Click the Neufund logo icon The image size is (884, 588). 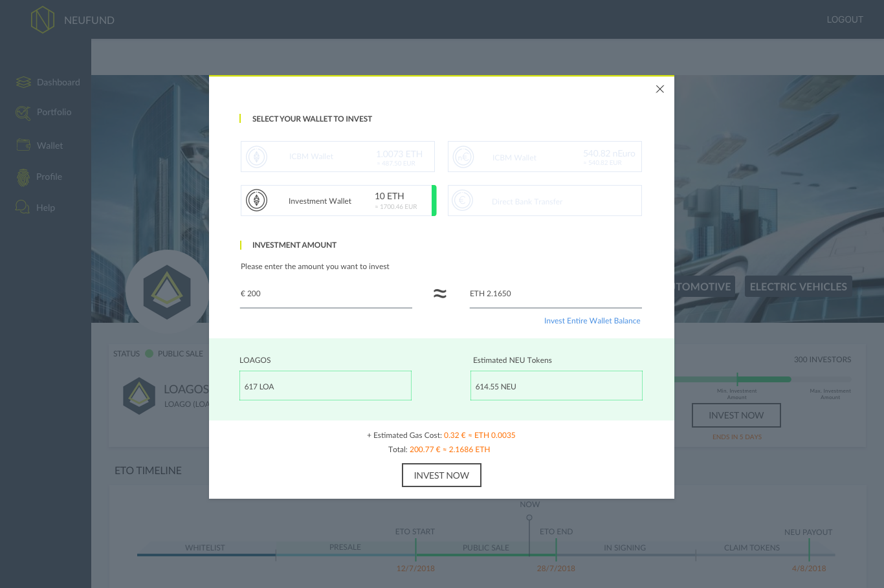43,19
